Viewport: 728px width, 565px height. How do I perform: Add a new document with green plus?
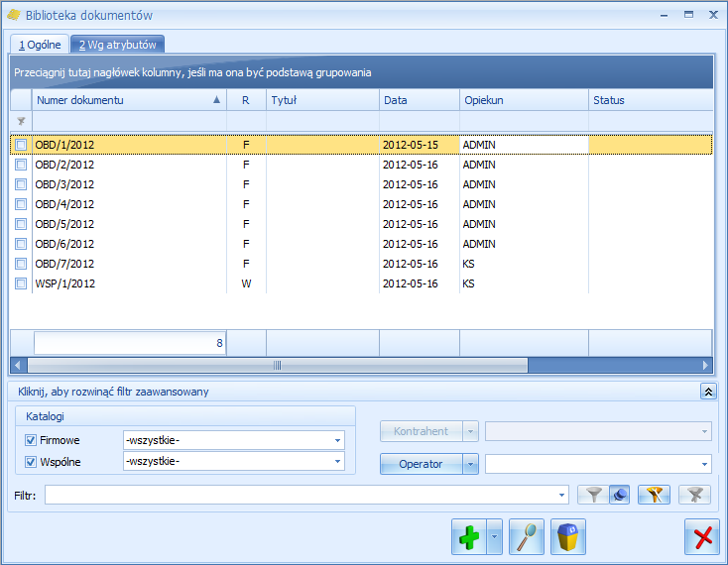469,536
